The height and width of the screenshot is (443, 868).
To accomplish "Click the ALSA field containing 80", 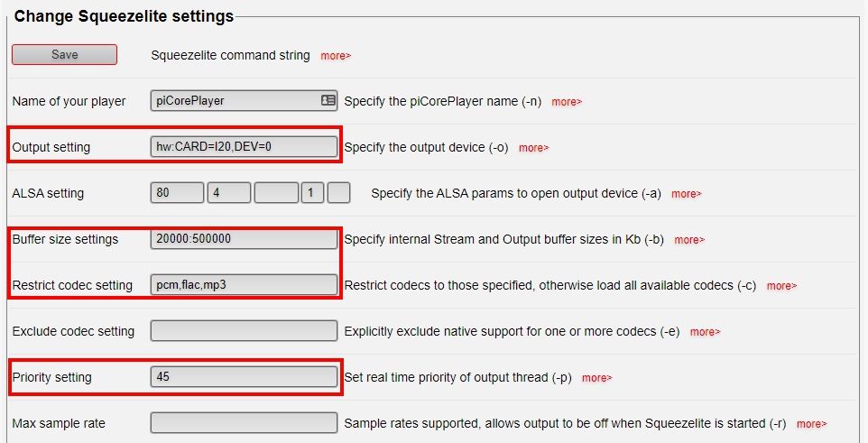I will pyautogui.click(x=177, y=193).
